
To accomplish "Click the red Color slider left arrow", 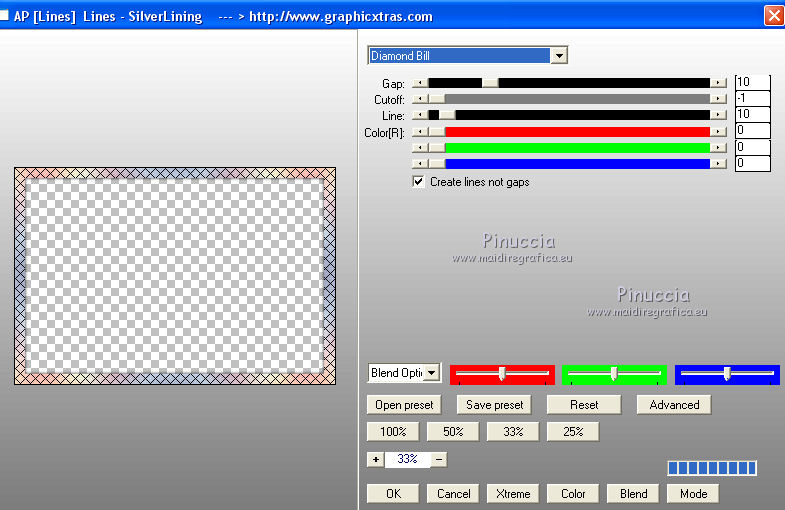I will tap(420, 132).
